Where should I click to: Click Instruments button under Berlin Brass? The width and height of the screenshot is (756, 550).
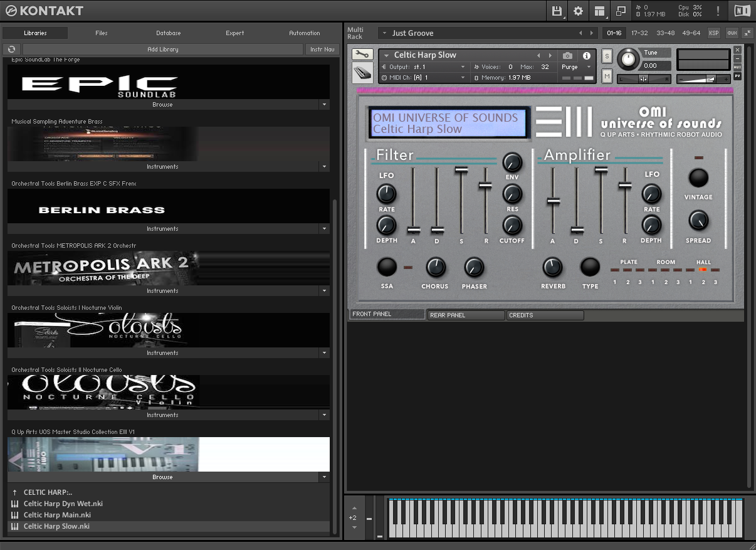pyautogui.click(x=163, y=229)
